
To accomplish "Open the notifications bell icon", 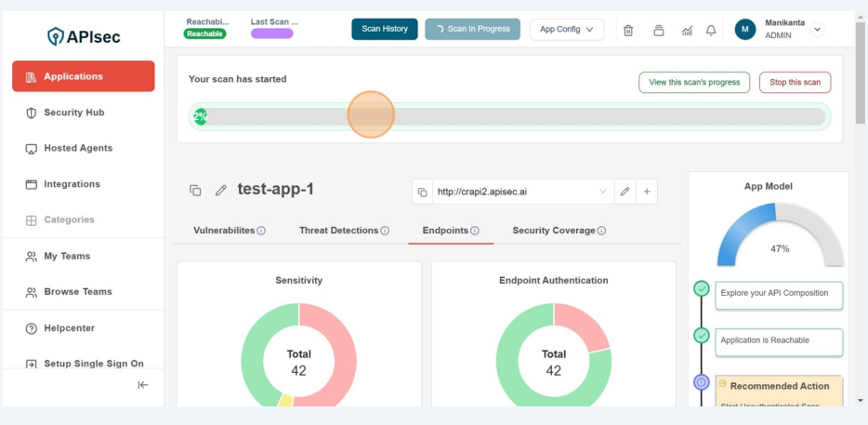I will click(711, 30).
